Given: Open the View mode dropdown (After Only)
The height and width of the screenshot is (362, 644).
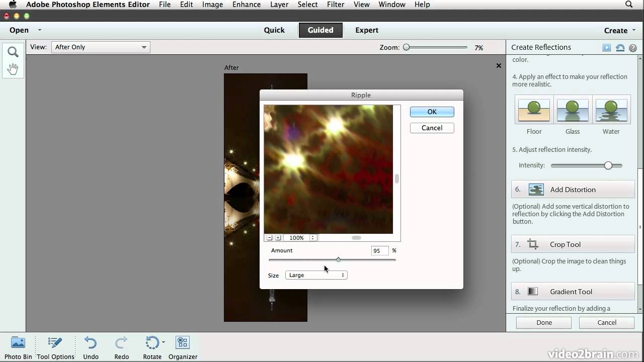Looking at the screenshot, I should coord(101,47).
